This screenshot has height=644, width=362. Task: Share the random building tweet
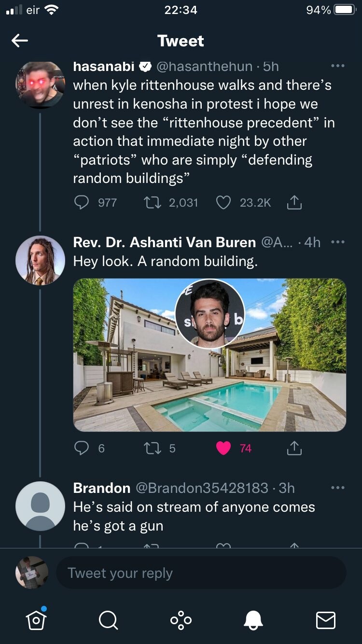294,449
